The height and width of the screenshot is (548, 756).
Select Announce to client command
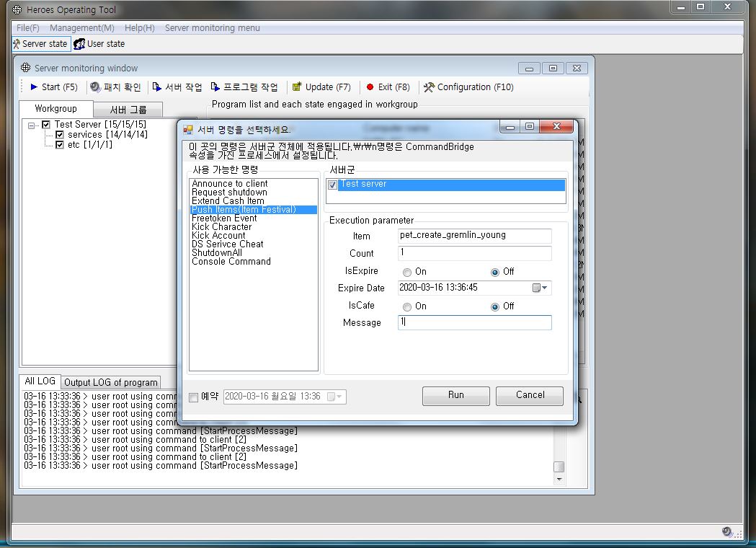point(229,184)
